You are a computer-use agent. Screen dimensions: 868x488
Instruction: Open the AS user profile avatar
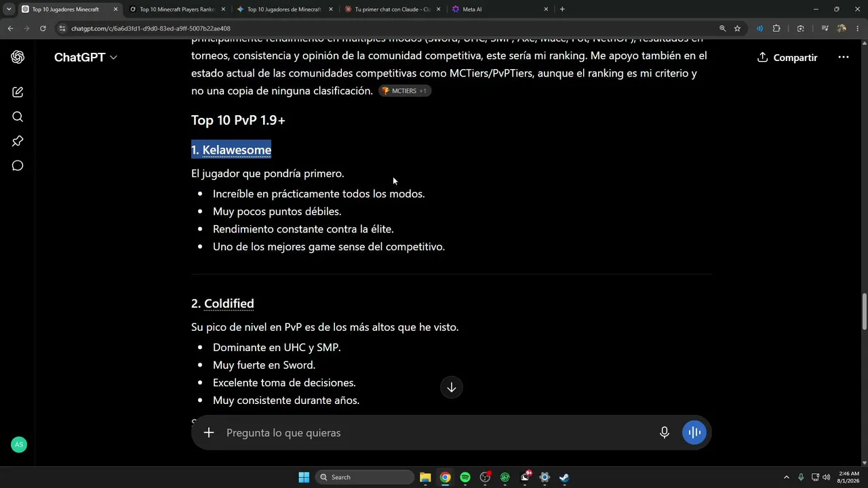[19, 445]
